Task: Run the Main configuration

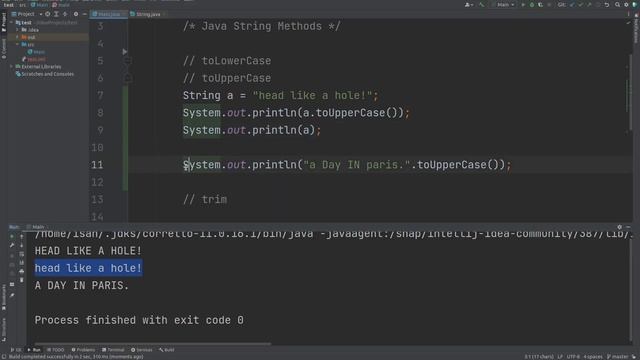Action: pyautogui.click(x=523, y=4)
